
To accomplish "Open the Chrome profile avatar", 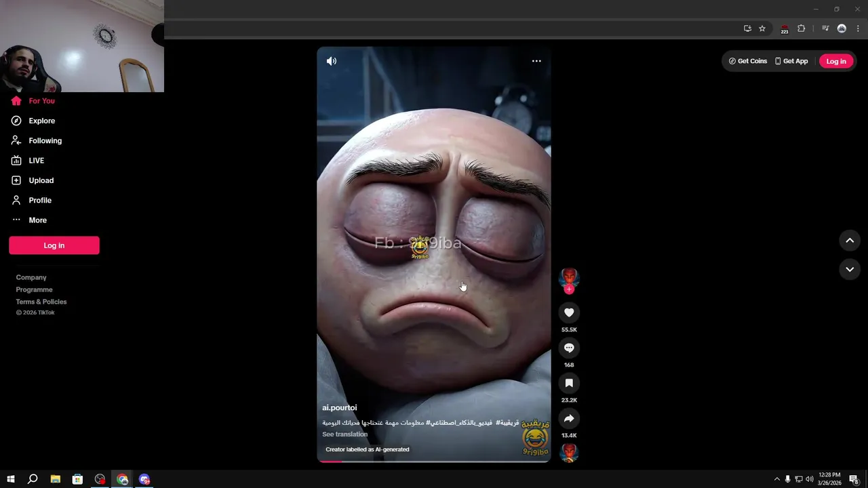I will point(842,28).
